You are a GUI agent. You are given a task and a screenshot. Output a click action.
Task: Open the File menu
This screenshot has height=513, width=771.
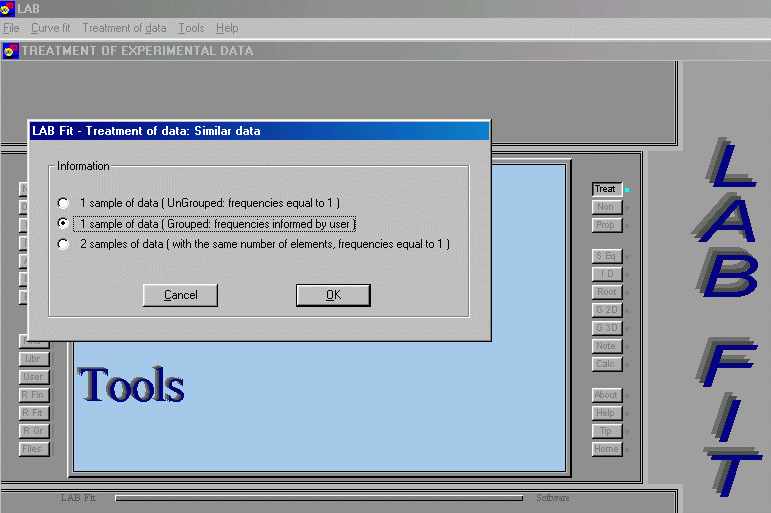[x=11, y=28]
